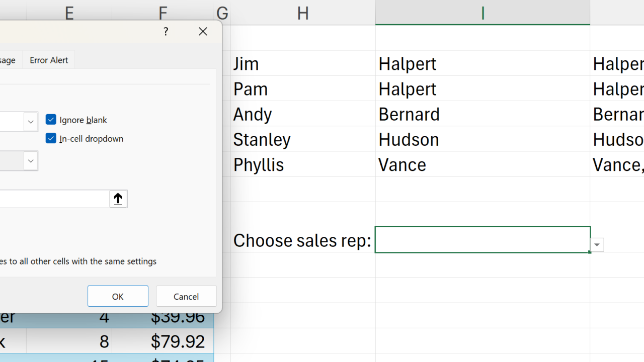Image resolution: width=644 pixels, height=362 pixels.
Task: Click the dialog help question mark icon
Action: point(166,32)
